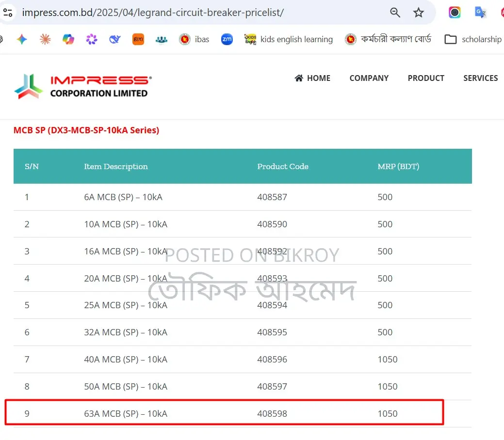Viewport: 504px width, 440px height.
Task: Open the COMPANY menu
Action: pyautogui.click(x=369, y=78)
